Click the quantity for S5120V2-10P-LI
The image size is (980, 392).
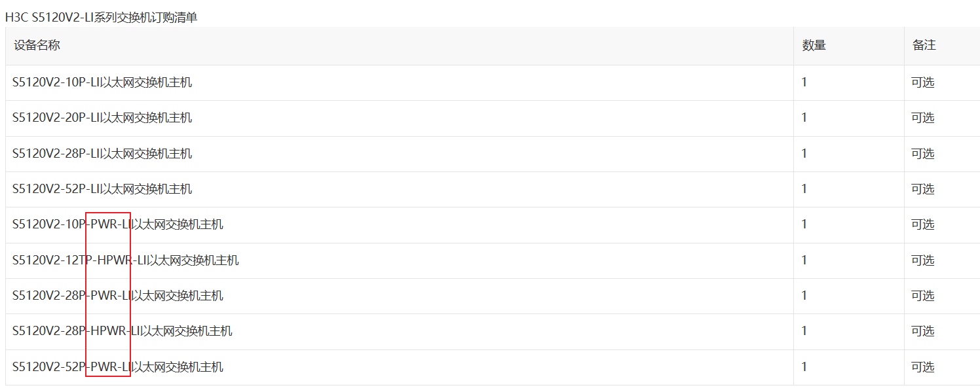pyautogui.click(x=805, y=82)
